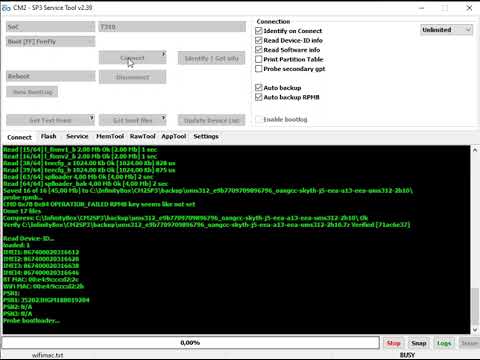480x360 pixels.
Task: Open the Reboot action dropdown
Action: 51,76
